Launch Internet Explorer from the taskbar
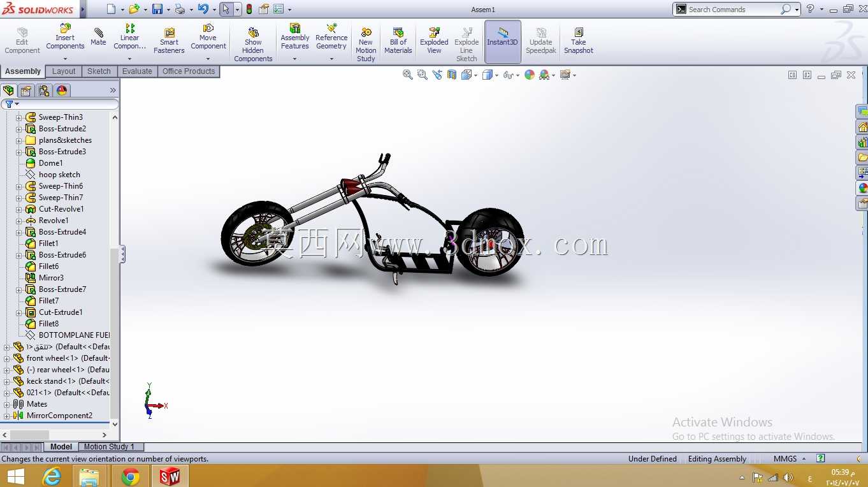Viewport: 868px width, 487px height. point(52,476)
